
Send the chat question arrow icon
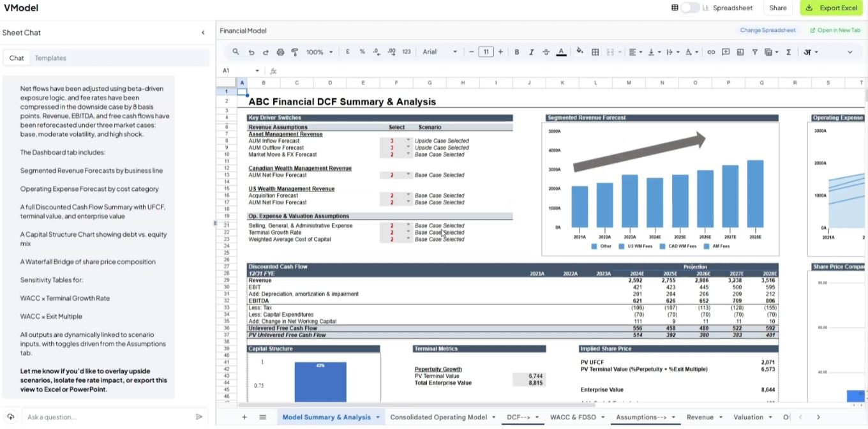[199, 417]
